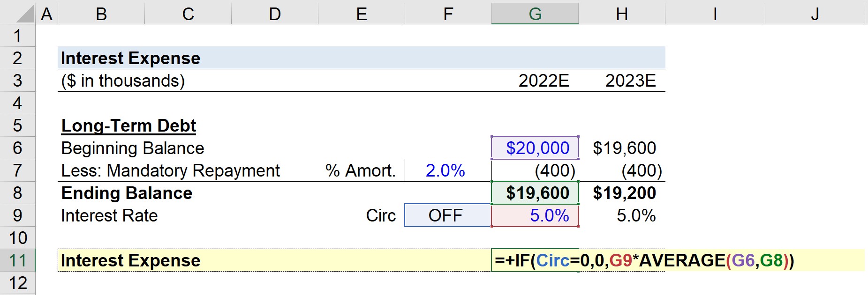The height and width of the screenshot is (295, 868).
Task: Select highlighted column G header
Action: click(x=535, y=14)
